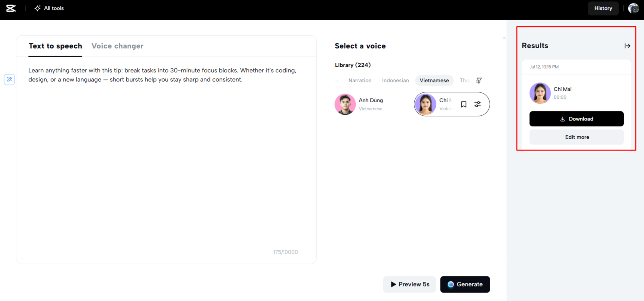Click the user profile avatar
Screen dimensions: 644x301
[633, 8]
